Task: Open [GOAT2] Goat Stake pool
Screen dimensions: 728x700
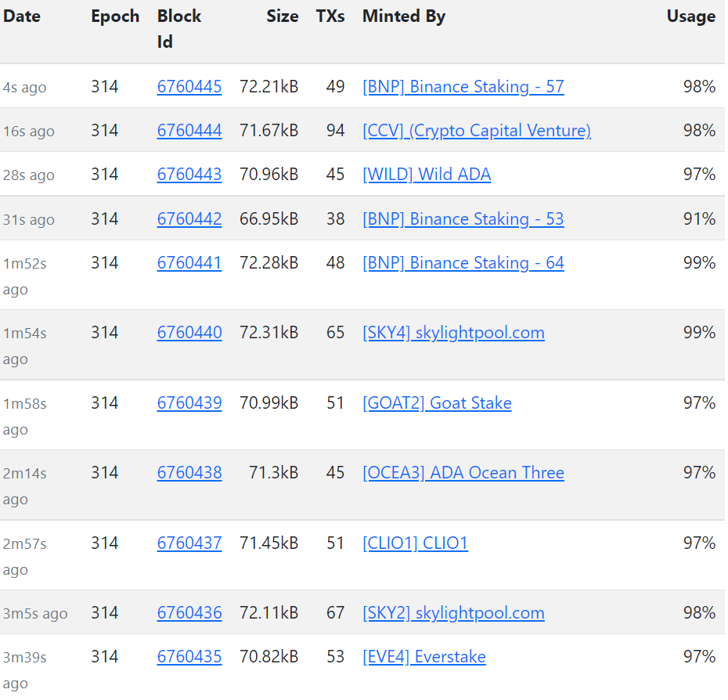Action: pos(437,403)
